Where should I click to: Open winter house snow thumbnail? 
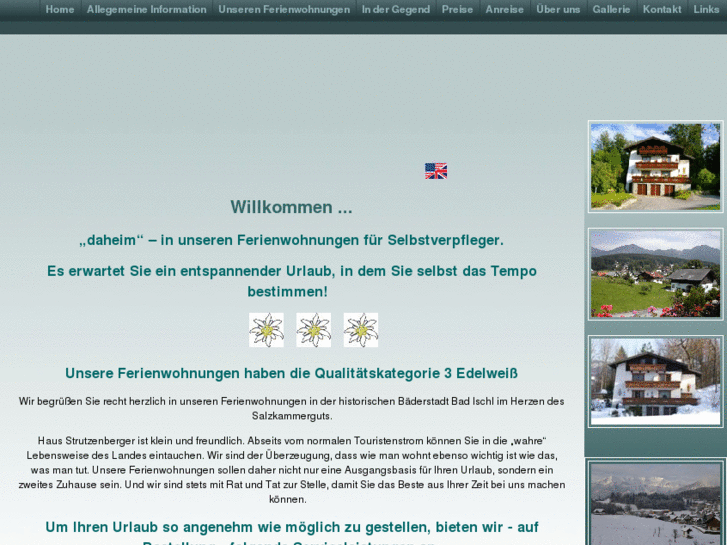coord(655,381)
